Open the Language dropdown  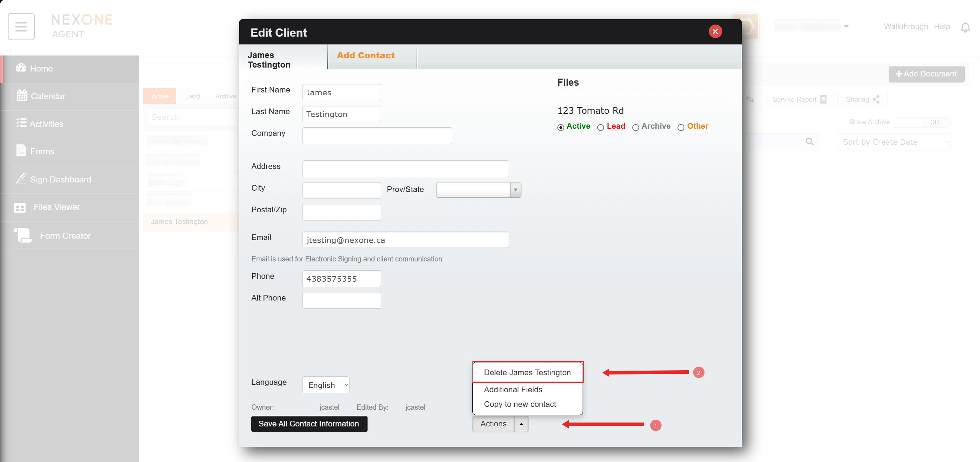click(x=326, y=385)
